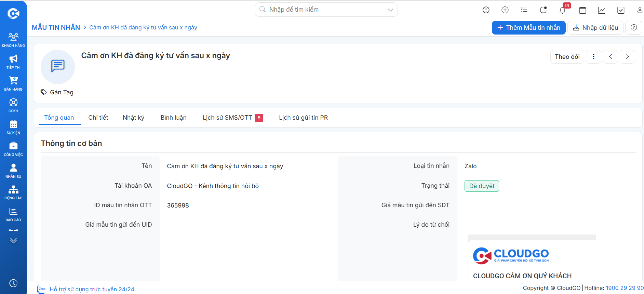Go to next record with right chevron

(x=628, y=57)
